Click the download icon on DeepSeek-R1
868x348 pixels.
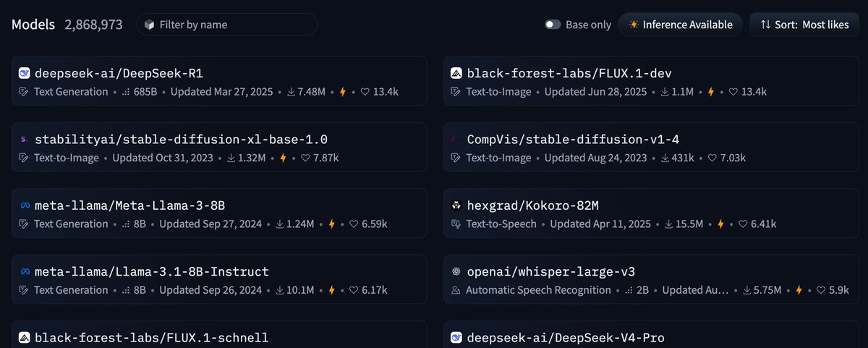[292, 92]
